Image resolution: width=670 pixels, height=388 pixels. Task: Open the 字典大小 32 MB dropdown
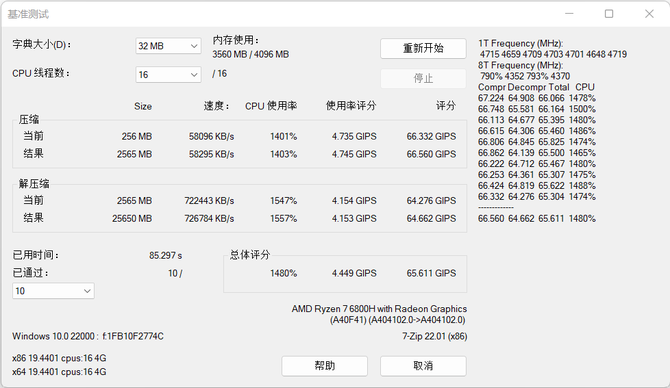[168, 46]
